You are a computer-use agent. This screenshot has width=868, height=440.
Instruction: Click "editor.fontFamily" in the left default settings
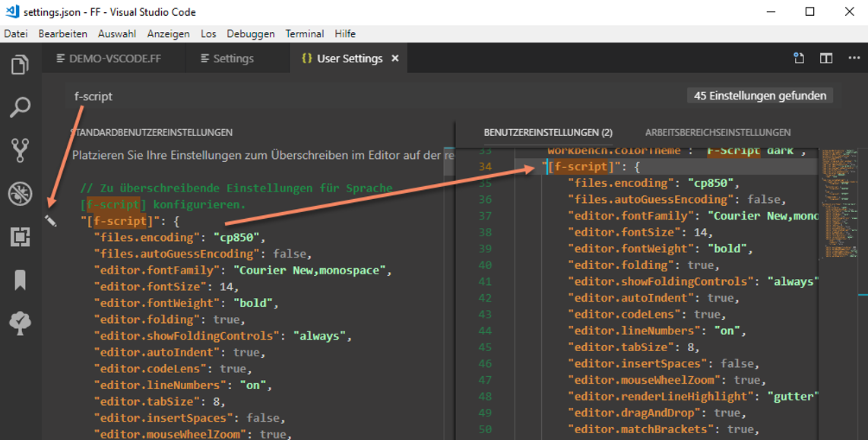[157, 270]
